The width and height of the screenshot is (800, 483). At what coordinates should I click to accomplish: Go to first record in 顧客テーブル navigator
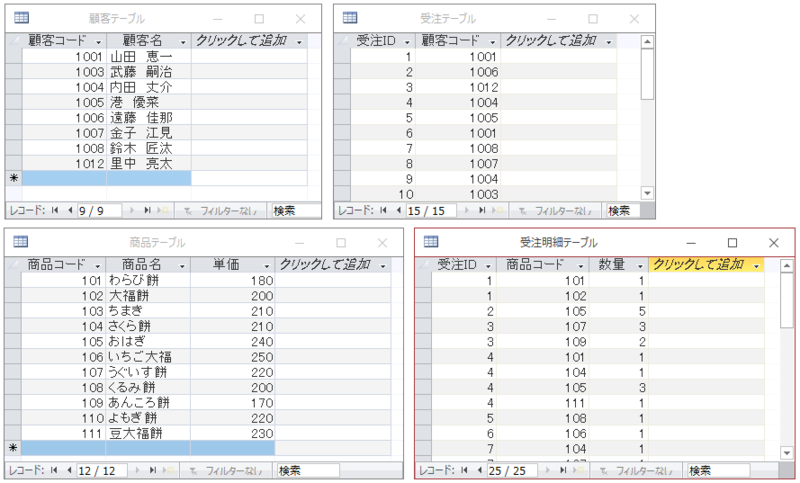(x=55, y=211)
